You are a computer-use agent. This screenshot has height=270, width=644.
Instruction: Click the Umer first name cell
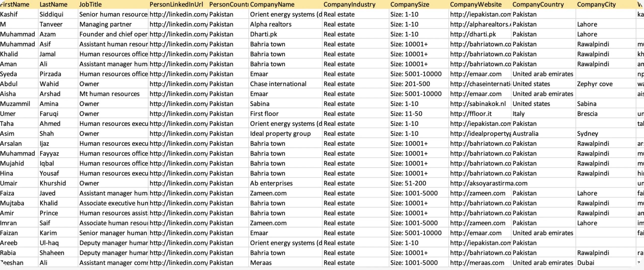[x=19, y=113]
